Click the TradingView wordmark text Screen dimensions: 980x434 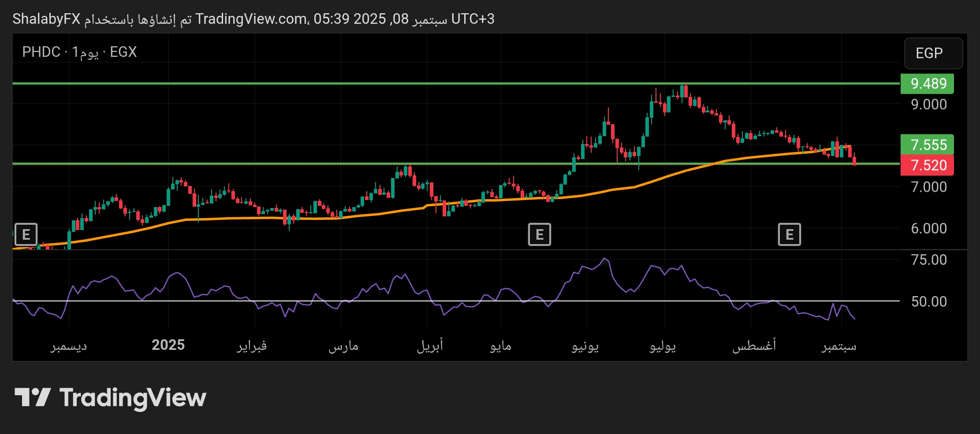[133, 398]
